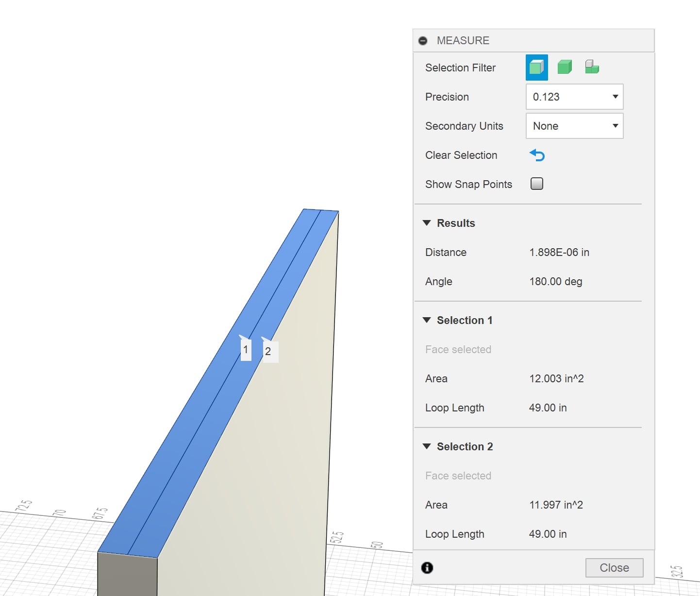Click measurement marker 1 on the model
The width and height of the screenshot is (700, 596).
(x=246, y=350)
